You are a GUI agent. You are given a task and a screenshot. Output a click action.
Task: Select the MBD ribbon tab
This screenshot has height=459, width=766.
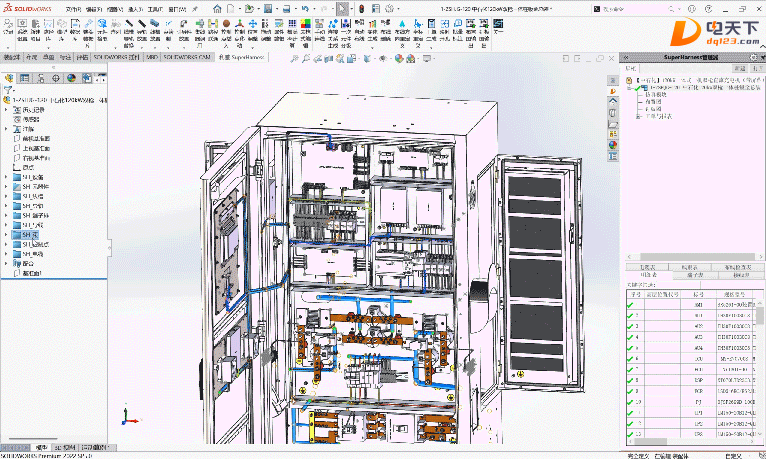(152, 57)
